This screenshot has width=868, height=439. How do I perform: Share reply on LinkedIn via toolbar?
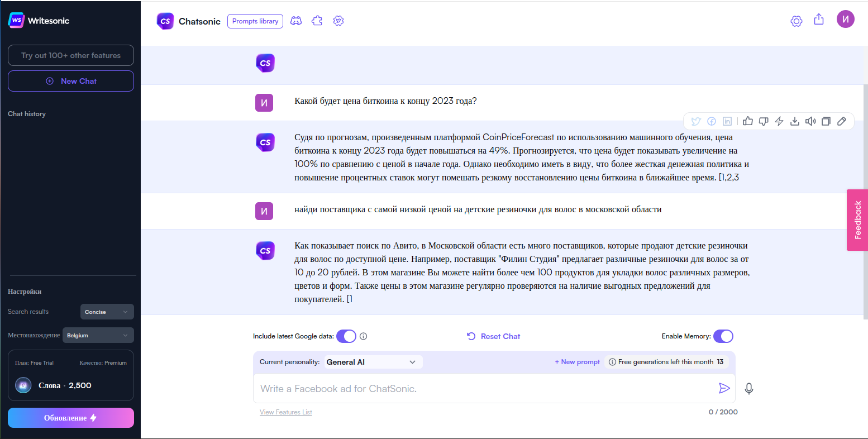(727, 121)
